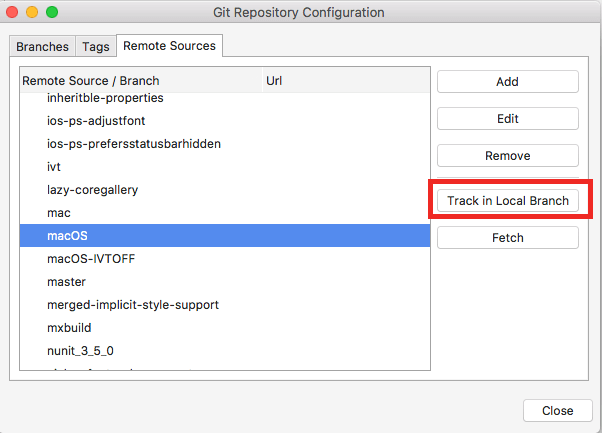Select the lazy-coregallery branch
Screen dimensions: 602x433
(92, 190)
